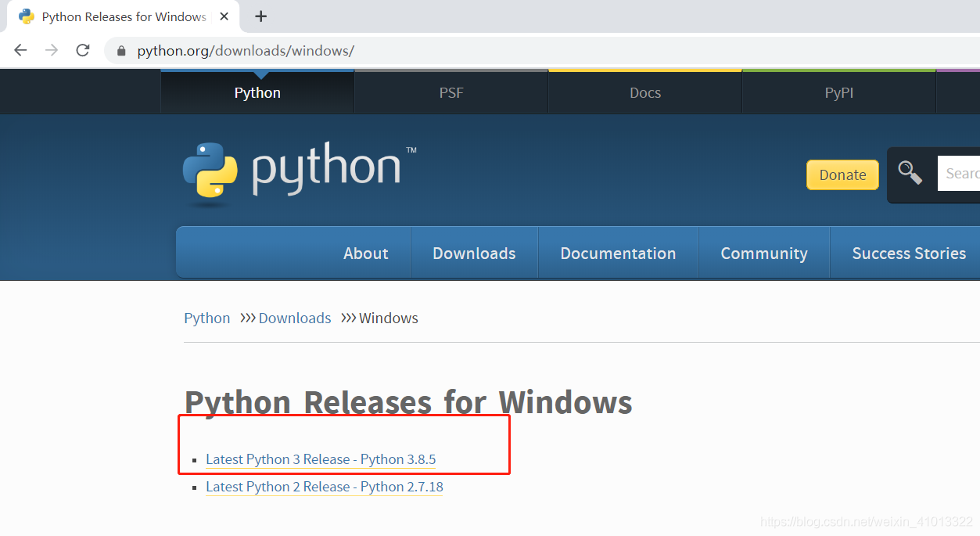Viewport: 980px width, 536px height.
Task: Open the Success Stories menu item
Action: 908,254
